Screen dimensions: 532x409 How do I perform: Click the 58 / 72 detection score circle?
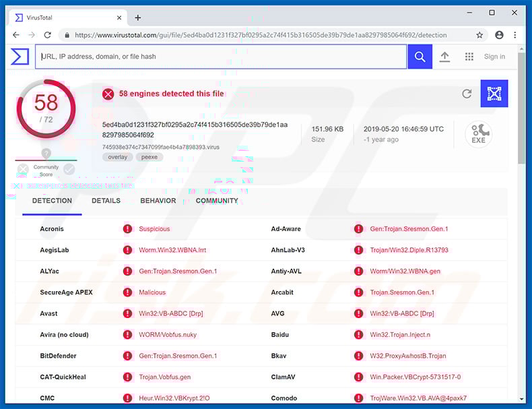46,109
